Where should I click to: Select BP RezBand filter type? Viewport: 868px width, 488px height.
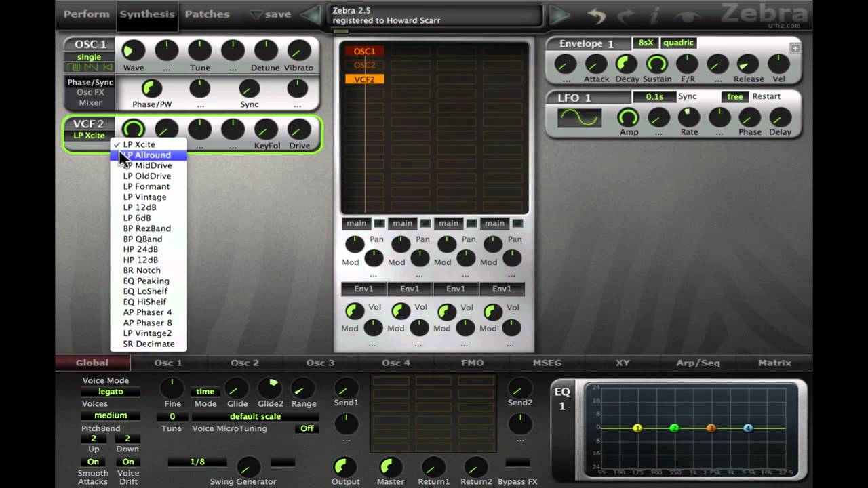[149, 228]
